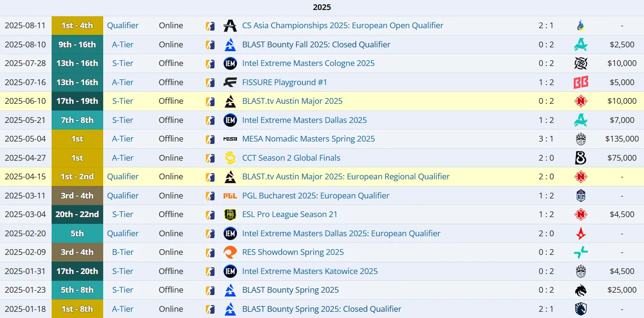This screenshot has height=318, width=644.
Task: Click the A-Tier link in CCT Season 2 row
Action: click(x=123, y=158)
